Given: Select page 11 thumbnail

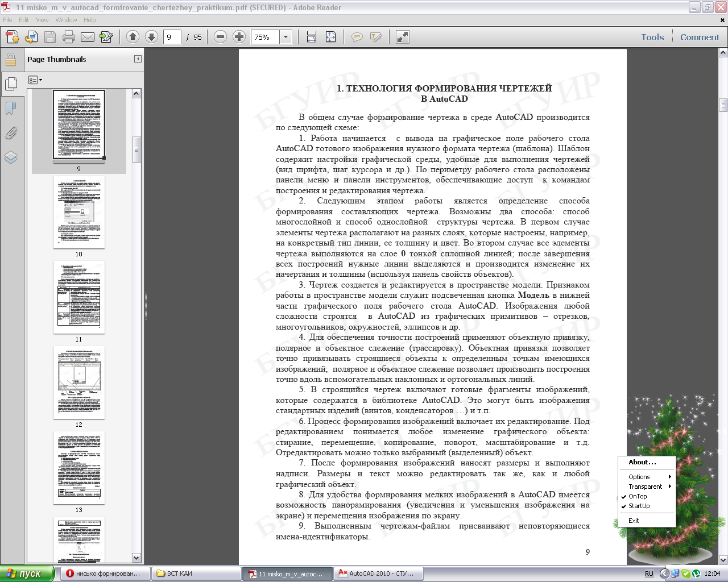Looking at the screenshot, I should [79, 297].
